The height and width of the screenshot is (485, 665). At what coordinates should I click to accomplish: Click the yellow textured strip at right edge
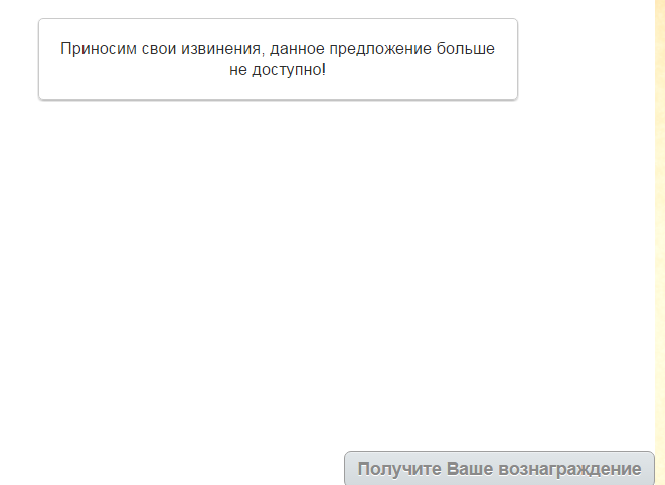660,242
